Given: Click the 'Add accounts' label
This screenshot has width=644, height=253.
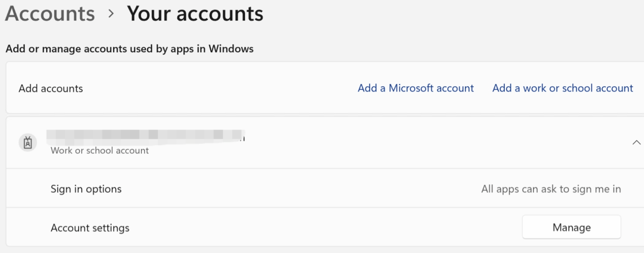Looking at the screenshot, I should pos(51,88).
